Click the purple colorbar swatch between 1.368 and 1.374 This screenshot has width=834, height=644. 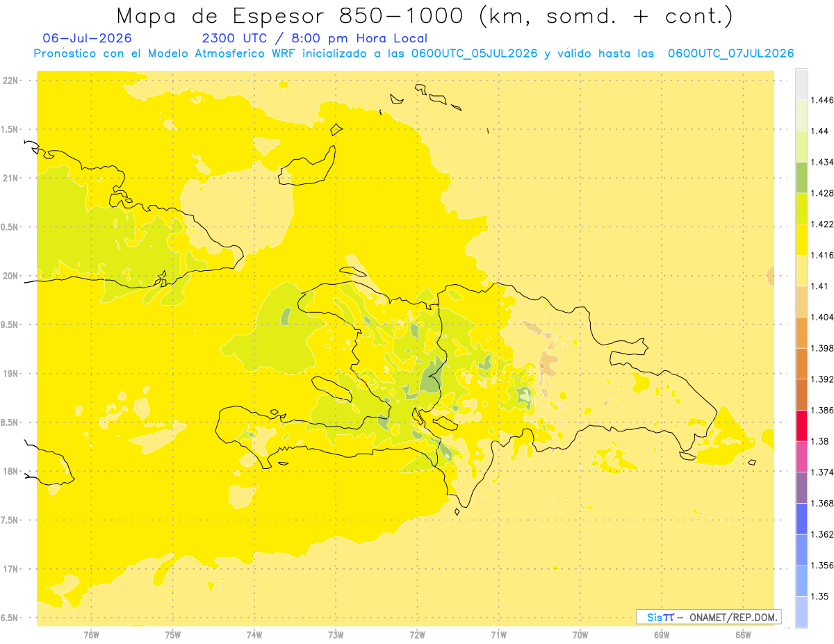801,488
